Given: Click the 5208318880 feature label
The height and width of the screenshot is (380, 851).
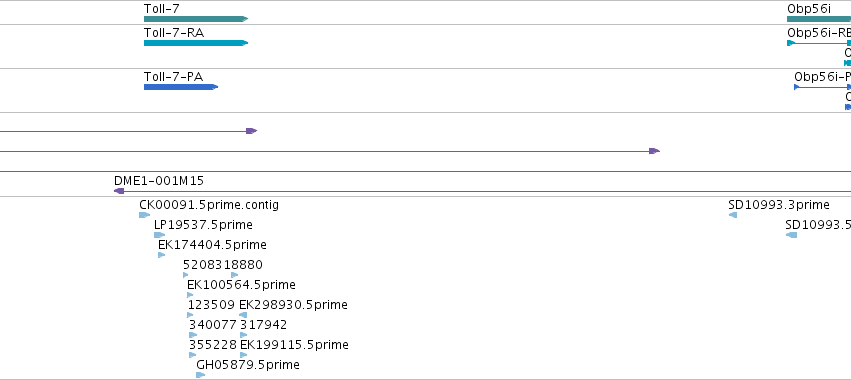Looking at the screenshot, I should [223, 265].
